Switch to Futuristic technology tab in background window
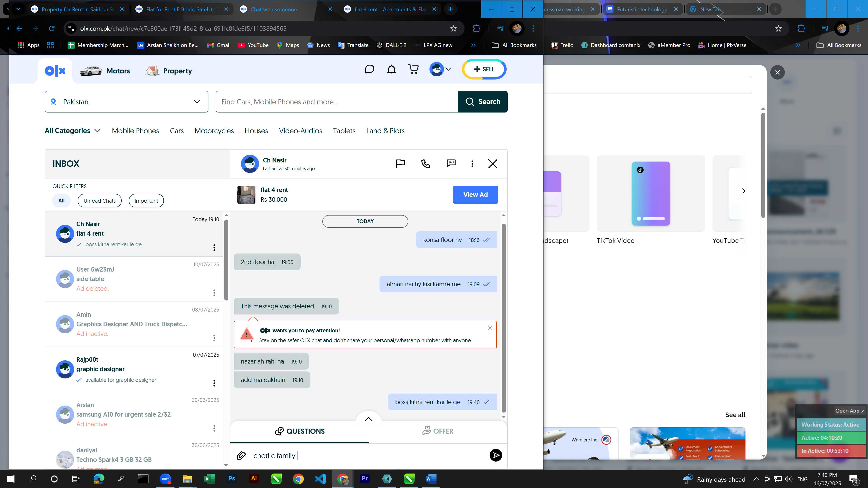 [x=642, y=9]
